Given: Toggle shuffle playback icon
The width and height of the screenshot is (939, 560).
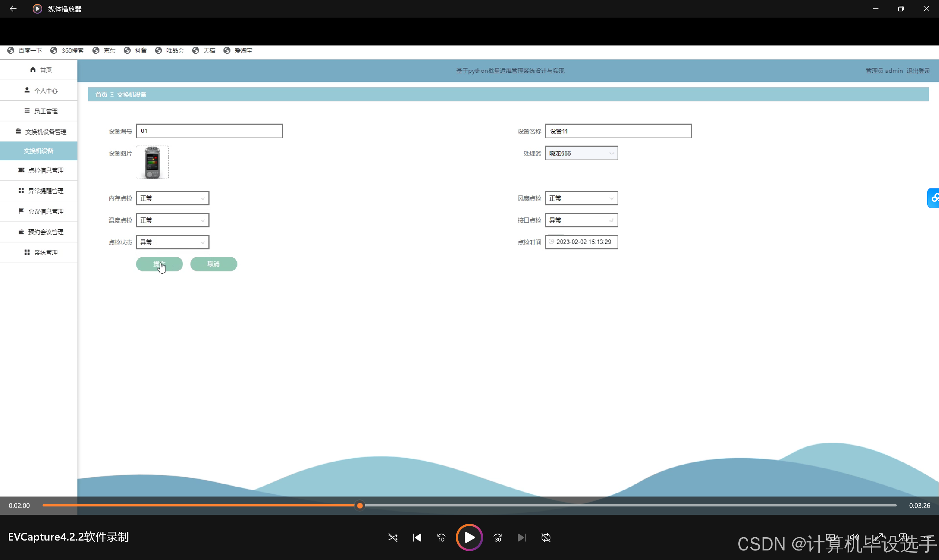Looking at the screenshot, I should pos(393,537).
